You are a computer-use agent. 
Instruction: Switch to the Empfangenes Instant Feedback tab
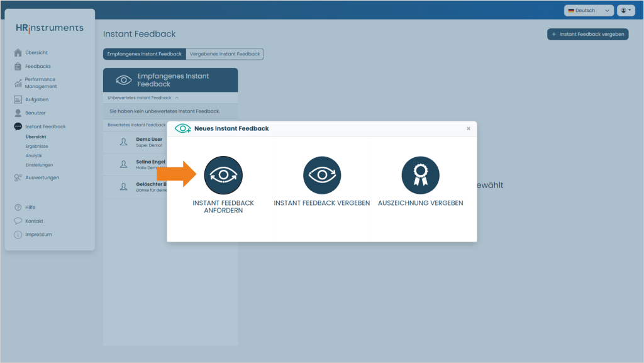144,54
